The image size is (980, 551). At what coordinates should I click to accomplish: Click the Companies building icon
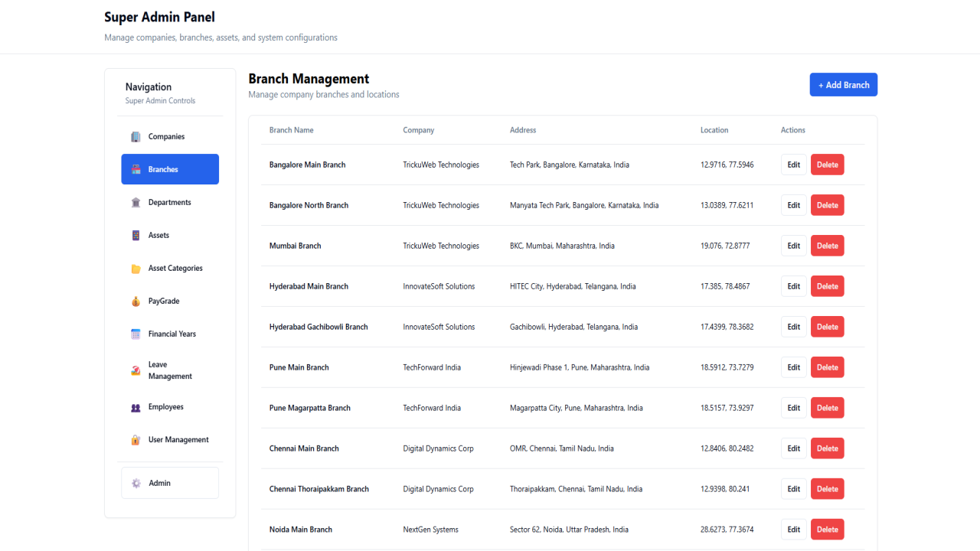[136, 137]
